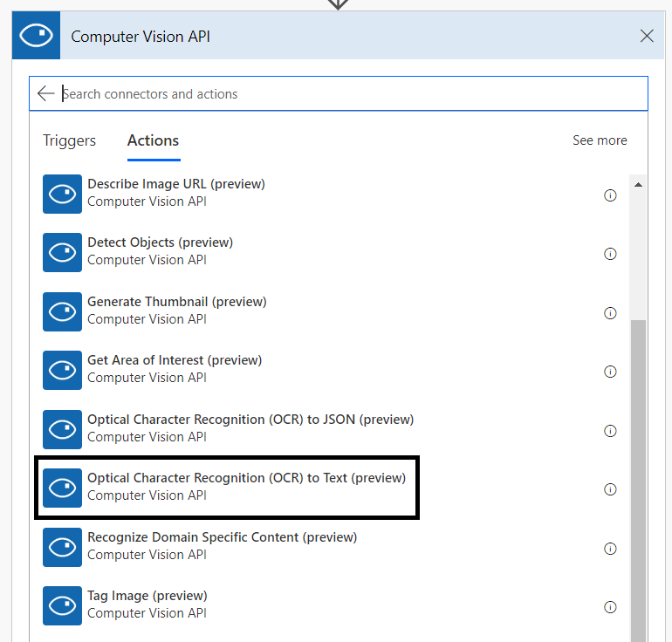Image resolution: width=672 pixels, height=642 pixels.
Task: Expand the list with See more
Action: 600,140
